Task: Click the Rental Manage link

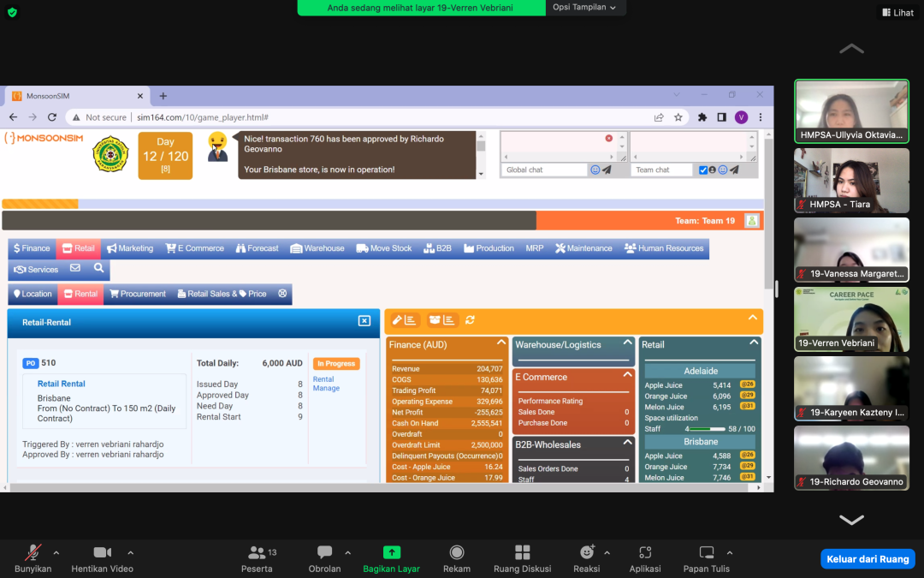Action: [x=326, y=384]
